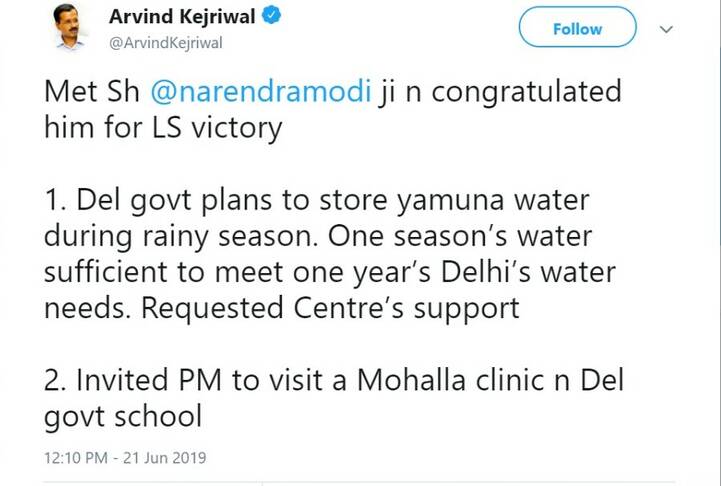Follow Arvind Kejriwal

coord(577,29)
